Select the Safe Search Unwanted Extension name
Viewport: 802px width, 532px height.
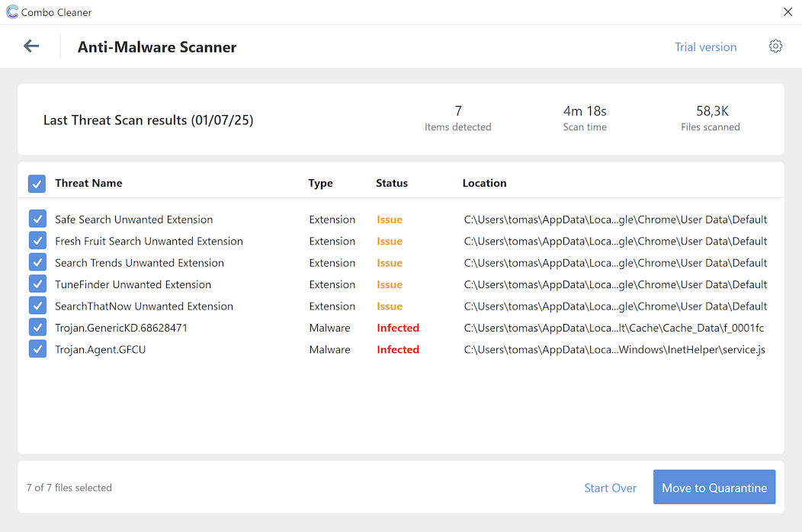(134, 220)
